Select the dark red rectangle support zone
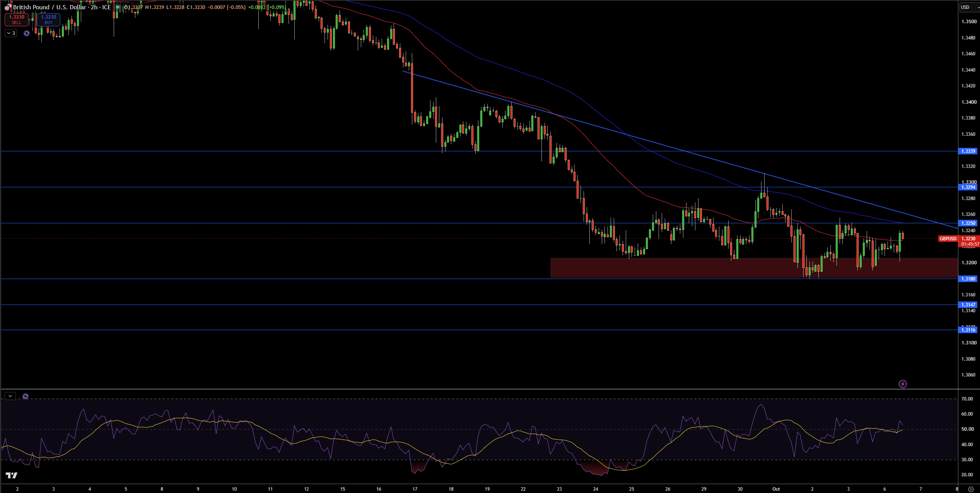Screen dimensions: 980x493 click(x=754, y=268)
